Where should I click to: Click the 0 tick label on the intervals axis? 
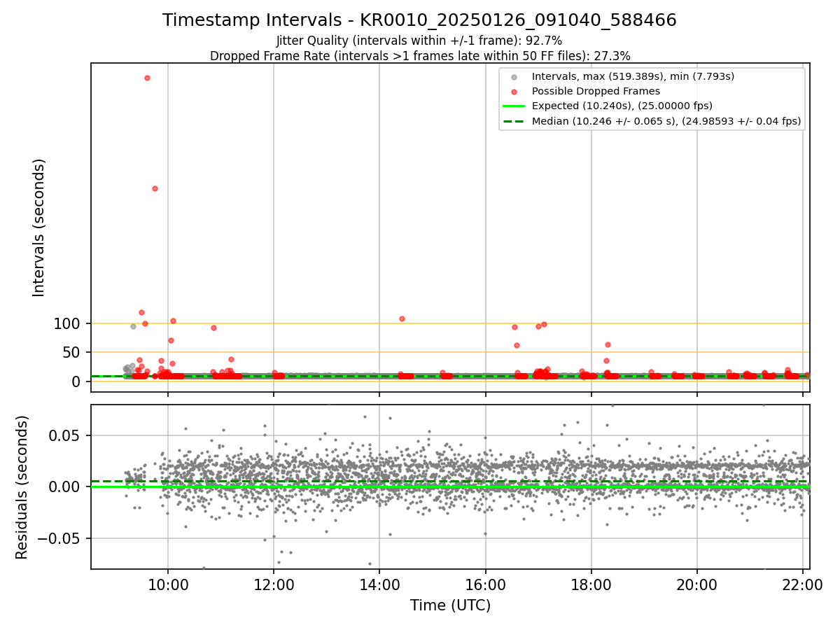[x=77, y=381]
